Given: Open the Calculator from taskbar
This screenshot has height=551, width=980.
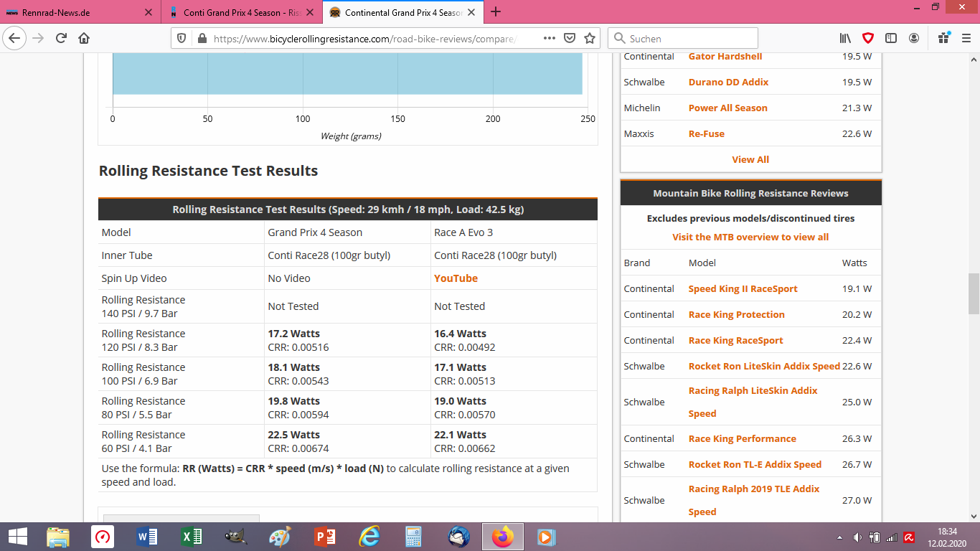Looking at the screenshot, I should coord(414,537).
